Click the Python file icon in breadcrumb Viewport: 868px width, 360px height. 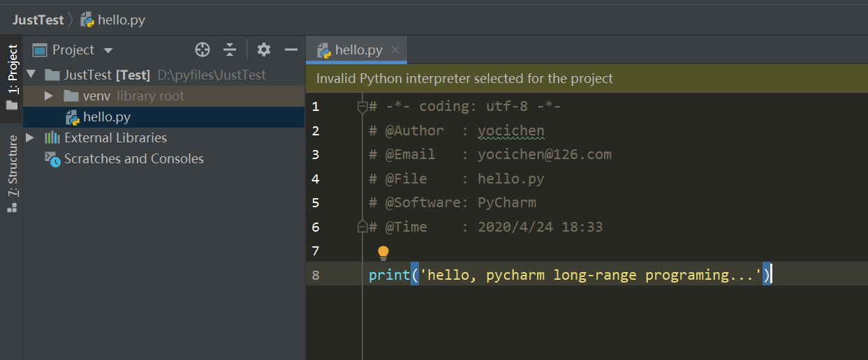[x=87, y=20]
